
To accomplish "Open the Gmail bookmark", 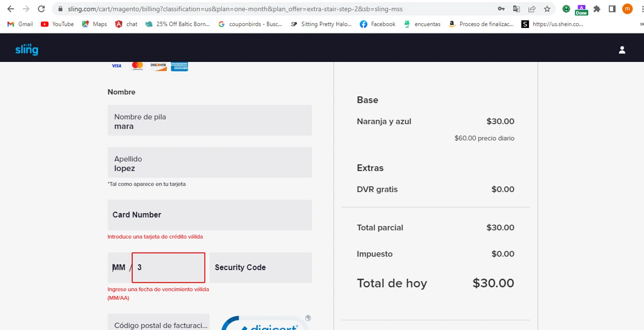I will point(20,24).
